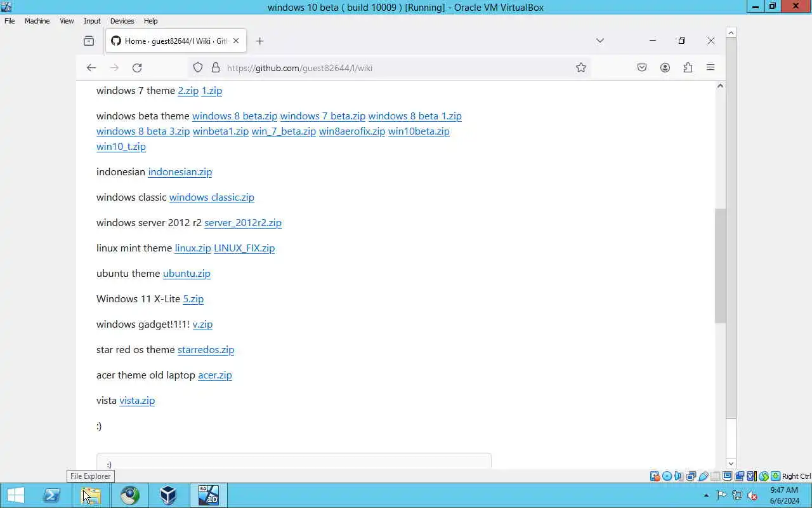Click the tracking protection shield icon

198,67
